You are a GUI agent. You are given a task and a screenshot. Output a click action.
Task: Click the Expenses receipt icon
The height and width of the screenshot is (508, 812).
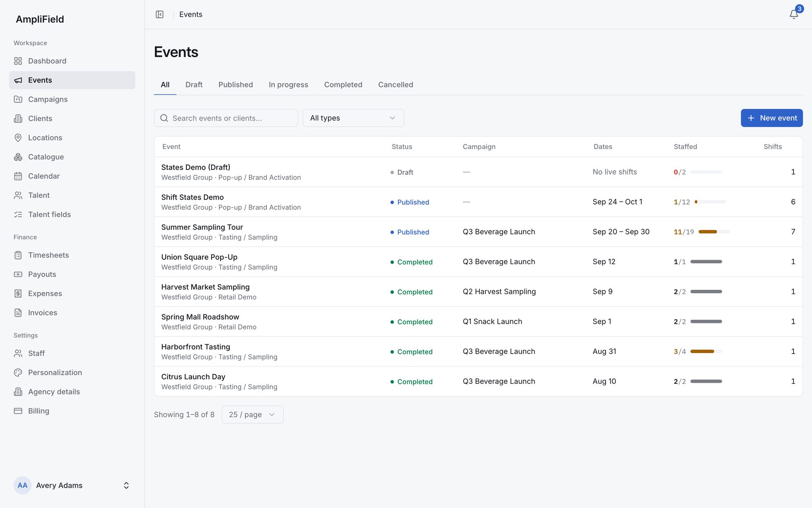tap(18, 294)
